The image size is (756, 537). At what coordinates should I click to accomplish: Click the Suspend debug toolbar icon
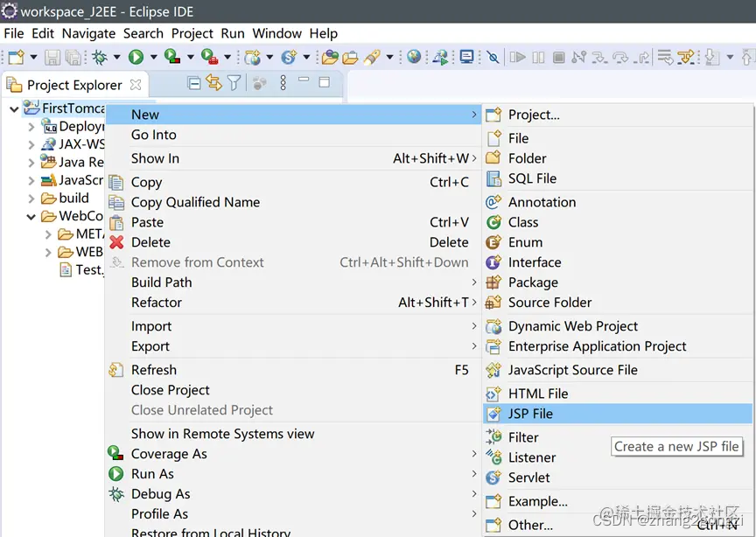point(538,58)
